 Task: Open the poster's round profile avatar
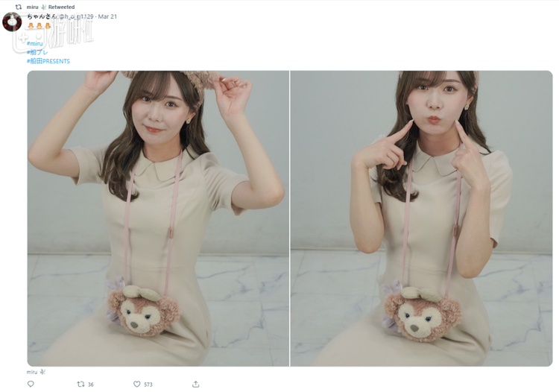pos(12,22)
